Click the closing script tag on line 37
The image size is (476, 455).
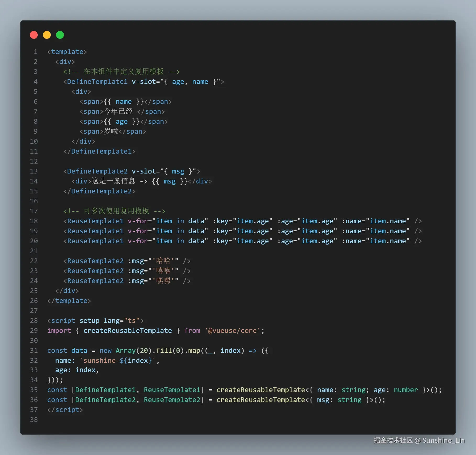coord(65,410)
